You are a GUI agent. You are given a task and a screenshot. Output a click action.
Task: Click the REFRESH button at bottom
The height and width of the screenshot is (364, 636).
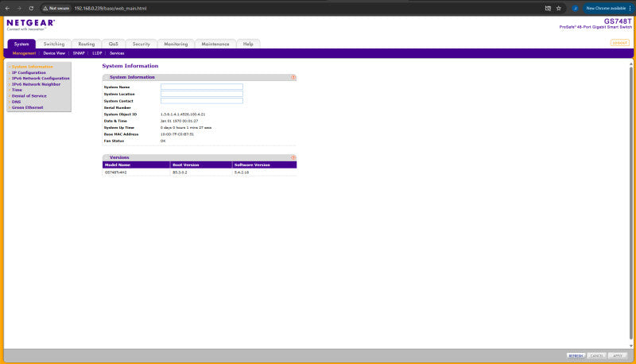coord(576,355)
